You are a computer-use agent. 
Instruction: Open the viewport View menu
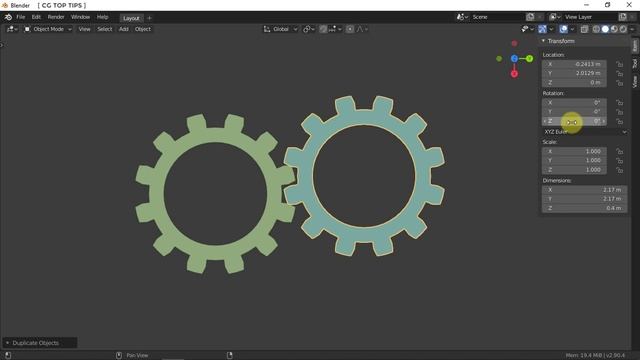(84, 29)
